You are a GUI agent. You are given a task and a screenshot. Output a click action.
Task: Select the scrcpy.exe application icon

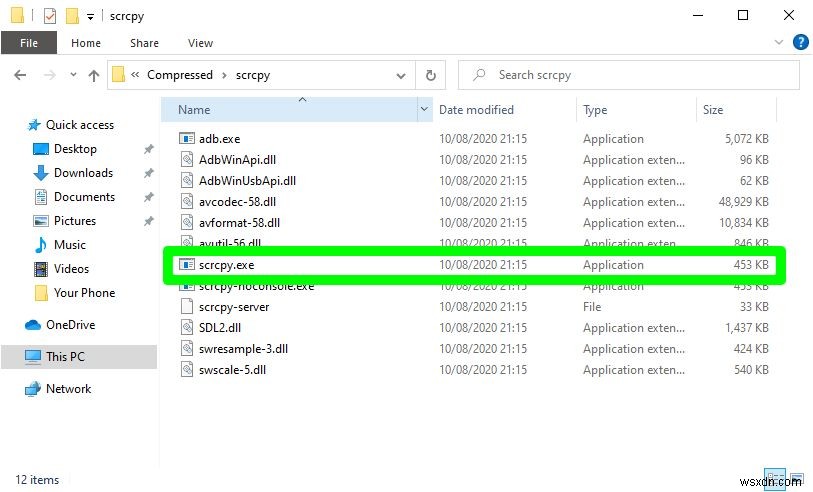pyautogui.click(x=187, y=264)
